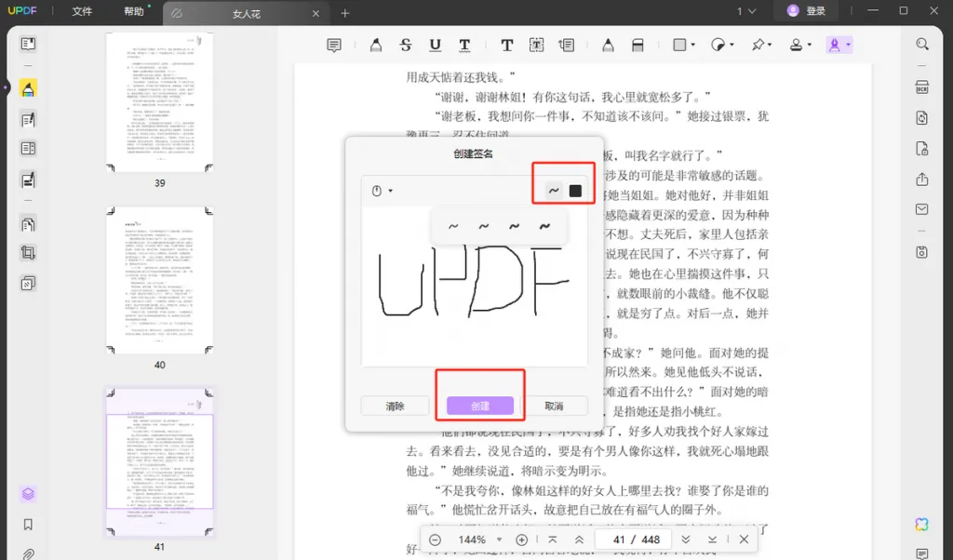The height and width of the screenshot is (560, 953).
Task: Expand the window count dropdown showing 1
Action: coord(746,11)
